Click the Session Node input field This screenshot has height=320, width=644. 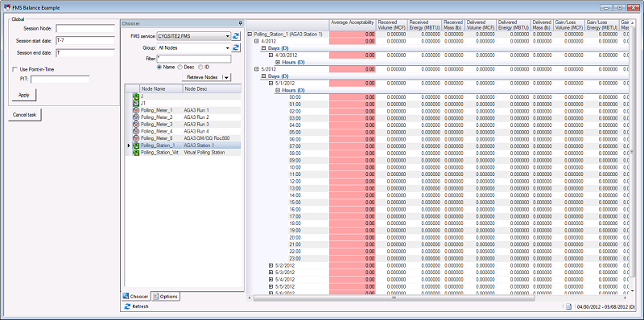click(x=85, y=28)
